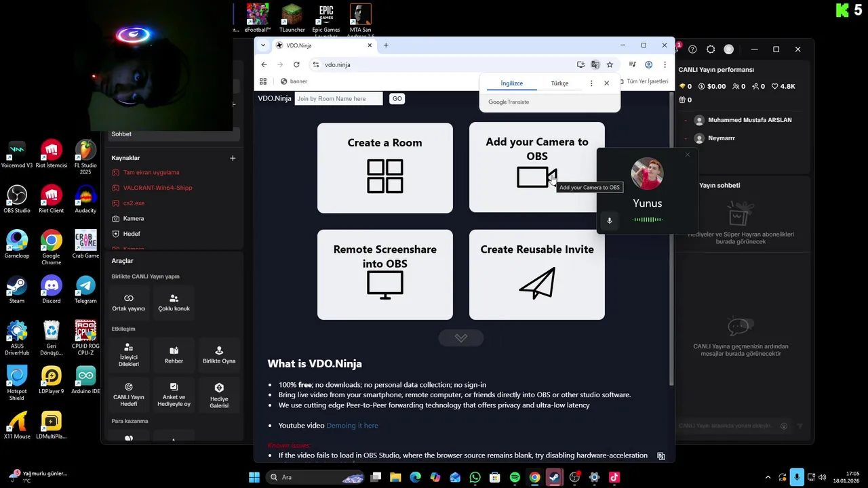Open Sohbet panel entry
The image size is (868, 488).
tap(174, 134)
